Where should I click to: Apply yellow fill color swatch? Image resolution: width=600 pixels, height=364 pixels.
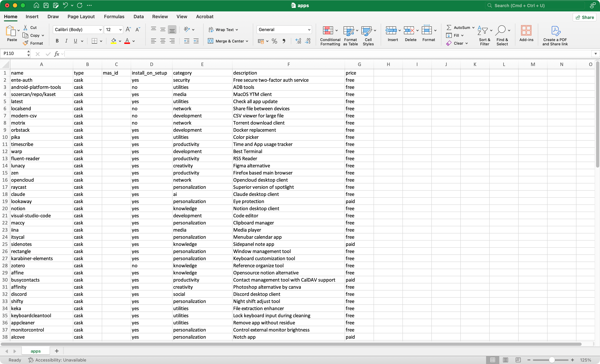[x=113, y=41]
